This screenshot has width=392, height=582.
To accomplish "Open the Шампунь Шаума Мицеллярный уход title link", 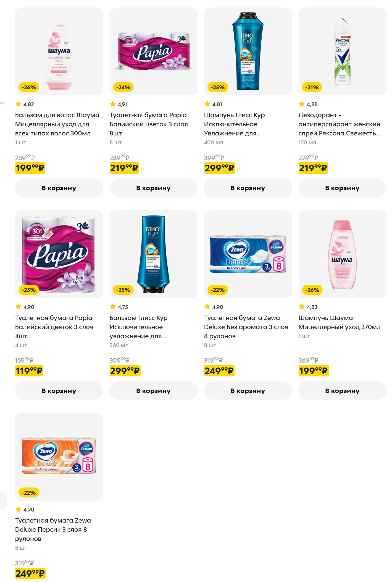I will pos(339,323).
